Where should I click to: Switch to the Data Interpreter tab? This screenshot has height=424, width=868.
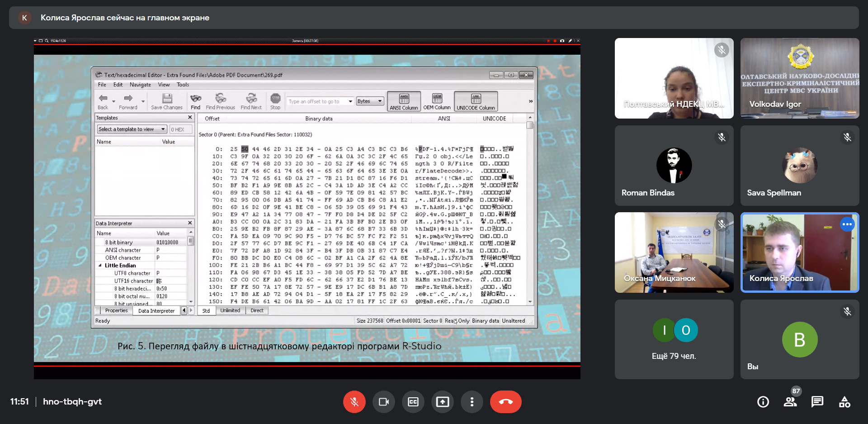(x=156, y=311)
